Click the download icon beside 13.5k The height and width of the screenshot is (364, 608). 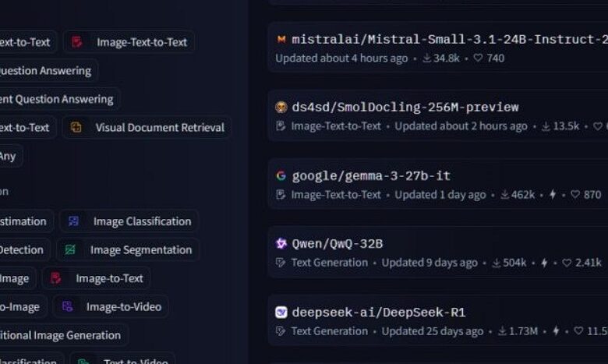point(546,126)
